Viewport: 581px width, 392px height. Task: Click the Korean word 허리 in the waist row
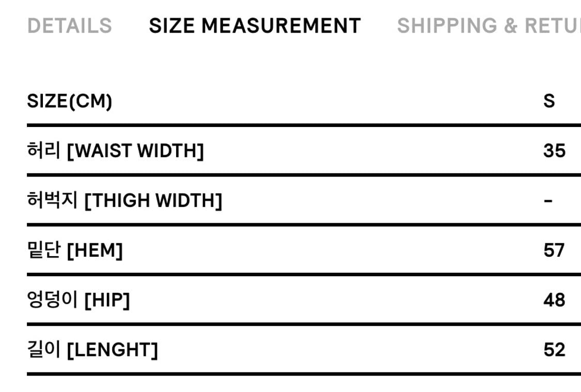pos(44,151)
